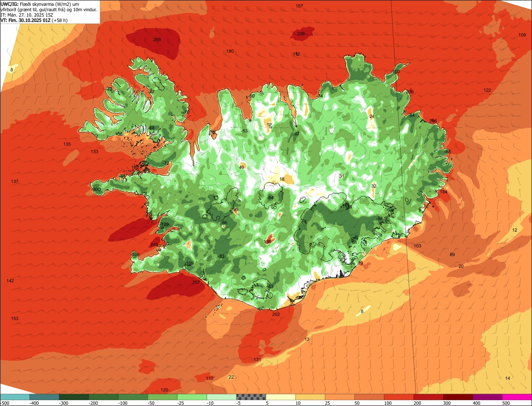Click the map value 14 in the bottom-right corner
This screenshot has width=532, height=406.
507,379
